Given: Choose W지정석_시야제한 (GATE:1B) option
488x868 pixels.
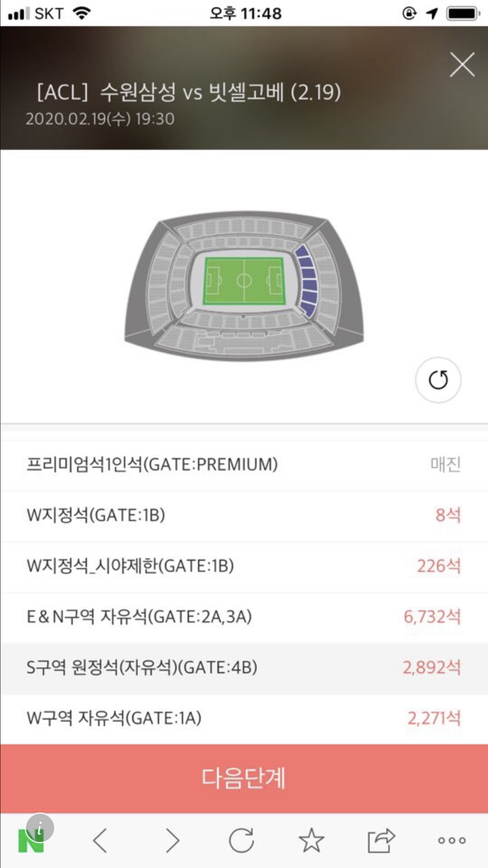Looking at the screenshot, I should coord(244,566).
